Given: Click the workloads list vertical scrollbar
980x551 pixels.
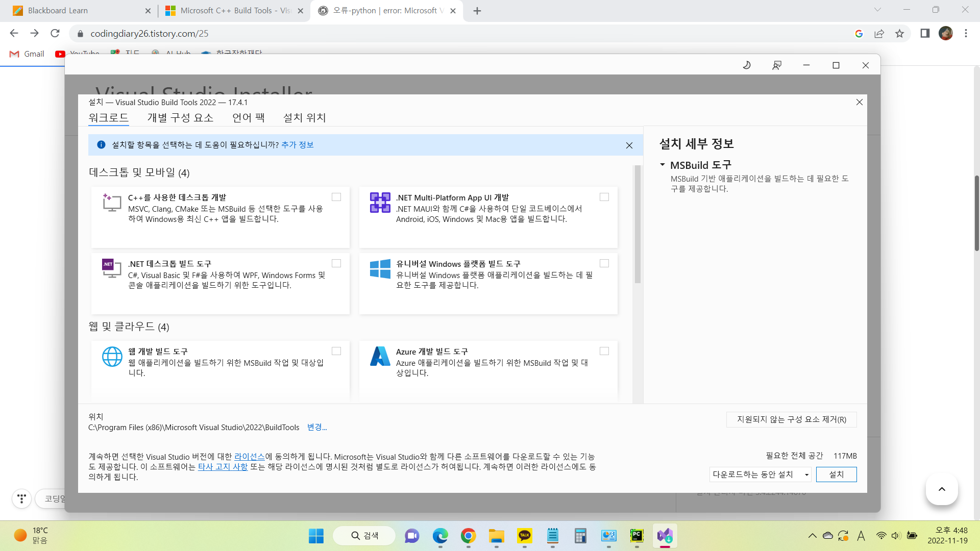Looking at the screenshot, I should point(637,224).
